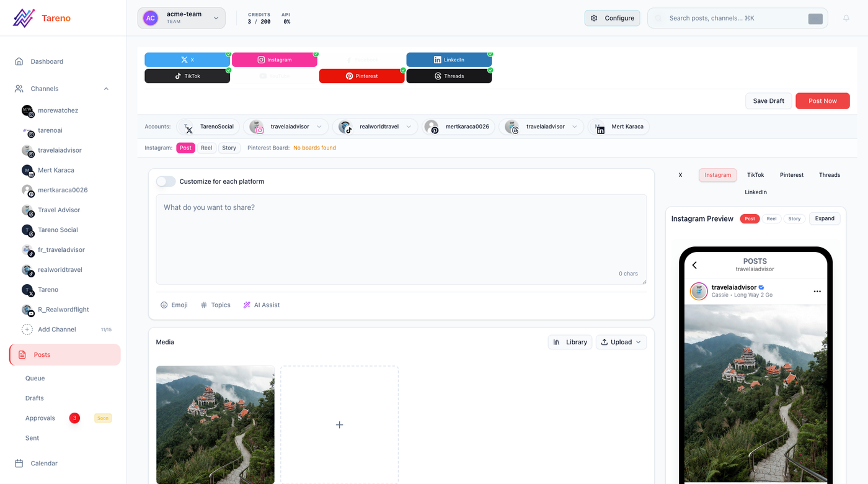868x484 pixels.
Task: Expand the Upload dropdown menu
Action: pos(621,342)
